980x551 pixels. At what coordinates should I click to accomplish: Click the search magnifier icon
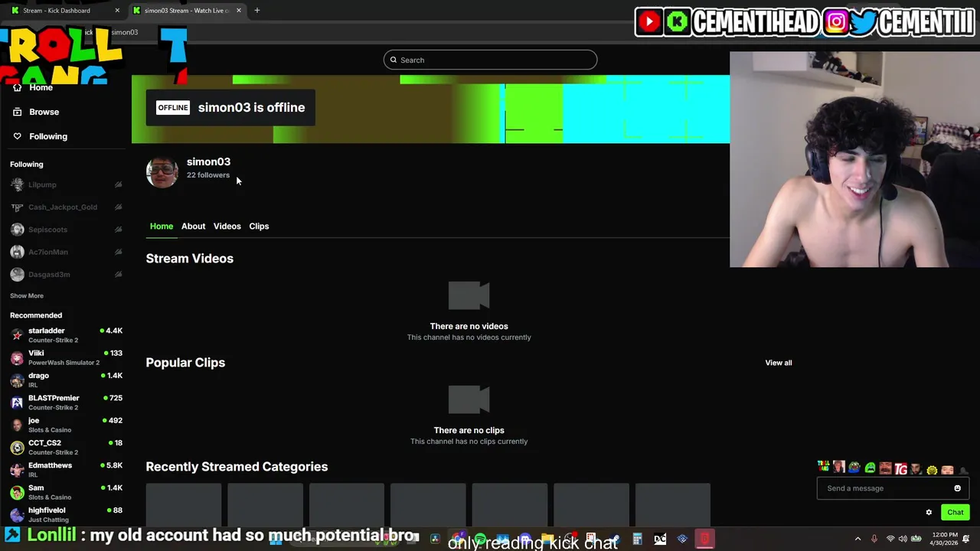[394, 60]
